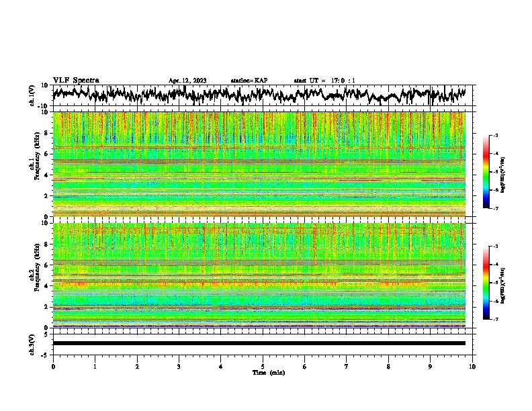
Task: Click the ch.3(V) axis label
Action: (32, 345)
